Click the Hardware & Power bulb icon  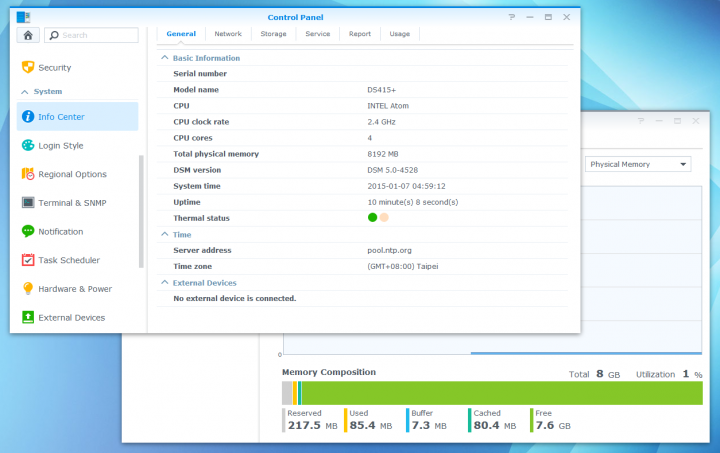(28, 288)
